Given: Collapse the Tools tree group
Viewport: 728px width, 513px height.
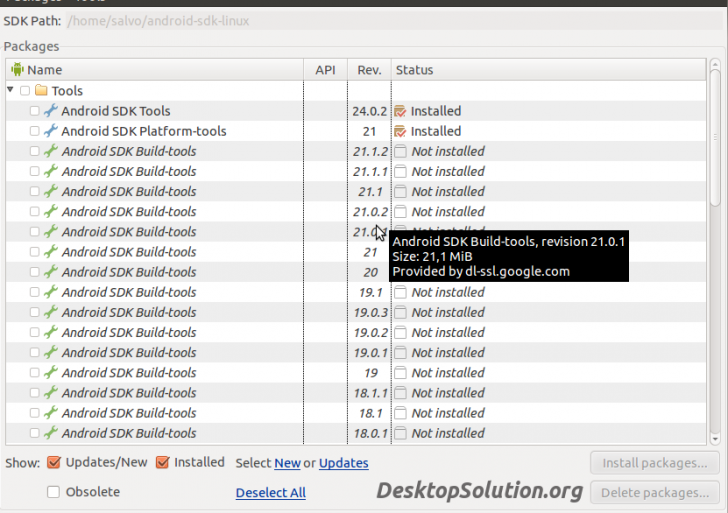Looking at the screenshot, I should pyautogui.click(x=10, y=90).
